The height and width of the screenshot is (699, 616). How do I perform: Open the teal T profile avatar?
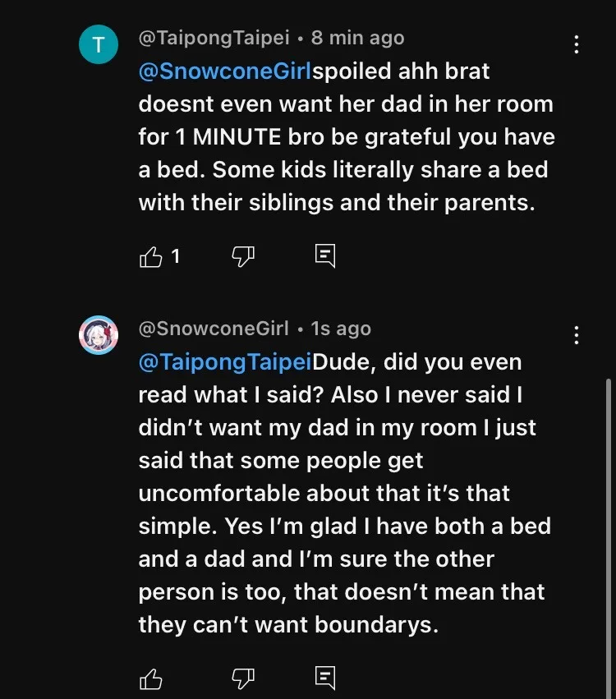99,44
